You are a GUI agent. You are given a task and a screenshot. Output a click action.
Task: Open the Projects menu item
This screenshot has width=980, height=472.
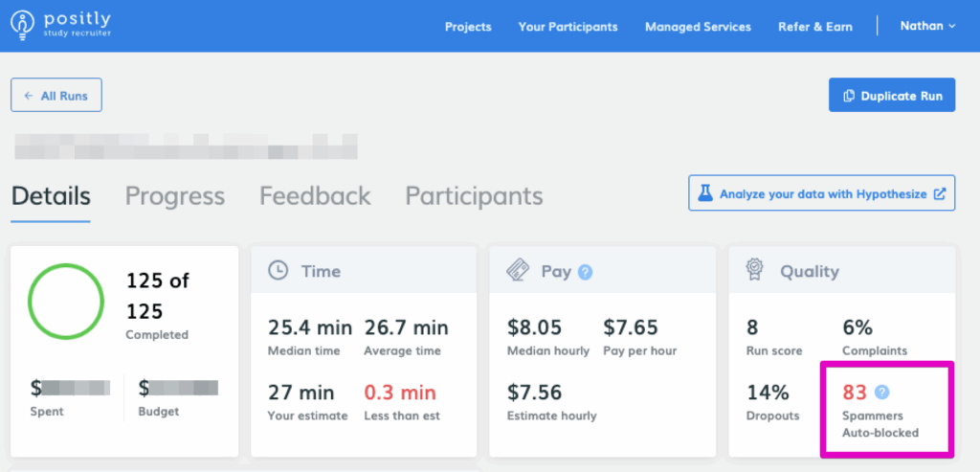tap(468, 27)
